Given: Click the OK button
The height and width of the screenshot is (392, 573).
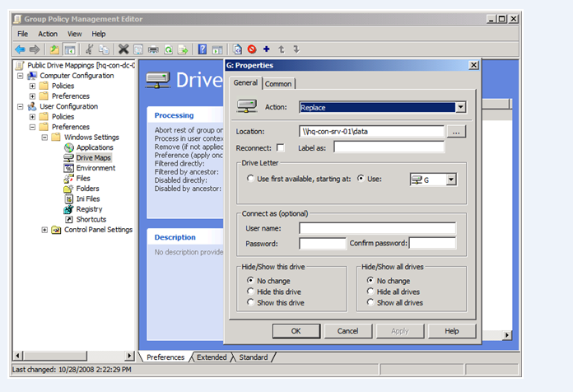Looking at the screenshot, I should (x=296, y=331).
